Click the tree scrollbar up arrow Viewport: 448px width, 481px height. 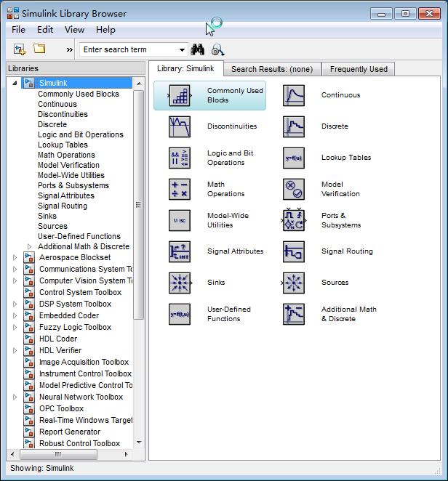(139, 84)
